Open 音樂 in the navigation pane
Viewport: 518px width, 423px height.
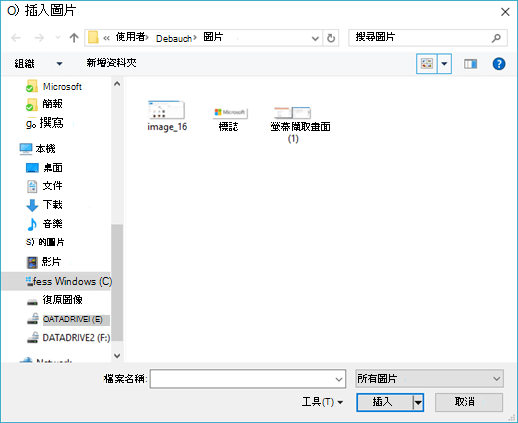click(x=44, y=224)
